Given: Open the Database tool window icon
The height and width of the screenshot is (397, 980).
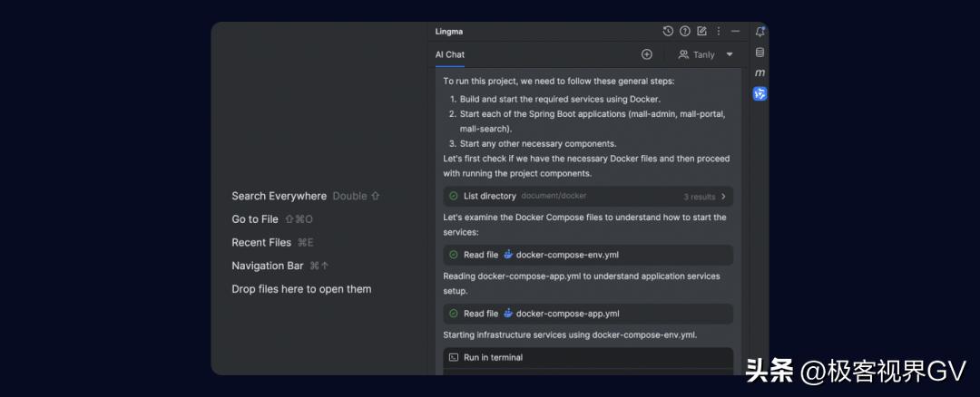Looking at the screenshot, I should tap(759, 53).
